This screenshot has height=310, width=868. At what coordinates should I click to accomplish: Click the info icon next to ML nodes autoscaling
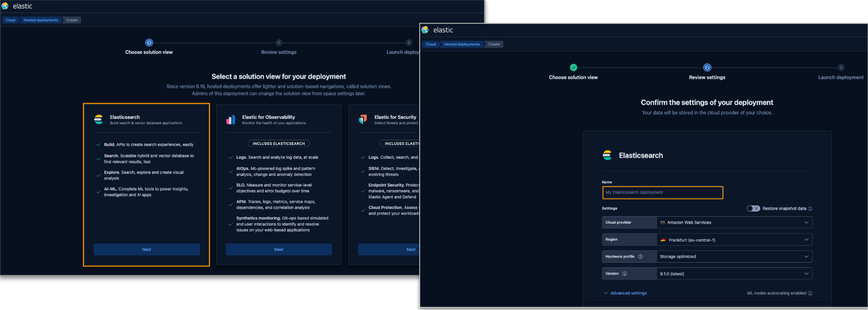pos(810,293)
